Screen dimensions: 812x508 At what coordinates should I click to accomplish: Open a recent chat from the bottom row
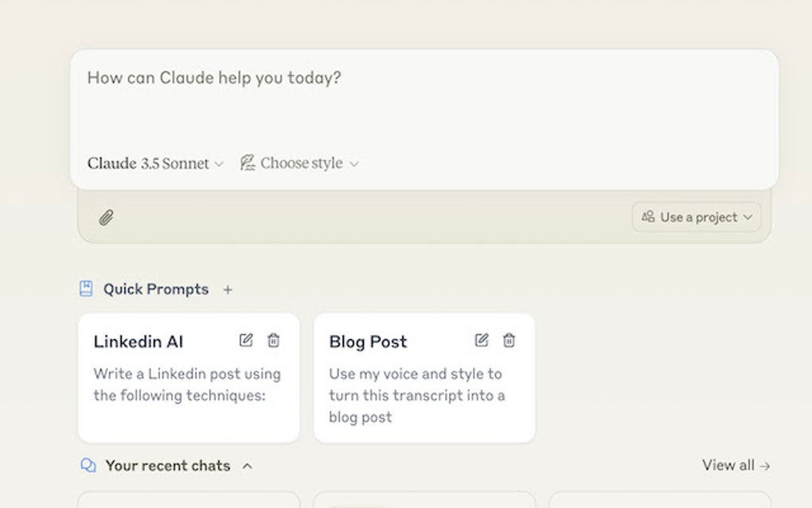point(188,502)
